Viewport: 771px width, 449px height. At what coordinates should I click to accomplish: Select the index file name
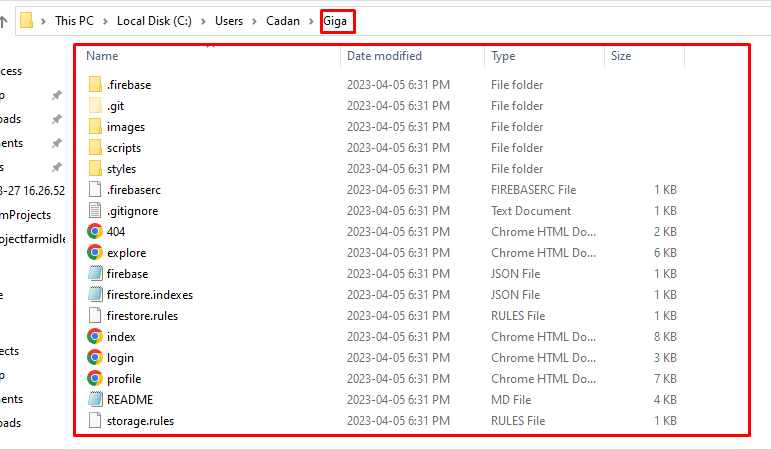tap(121, 337)
